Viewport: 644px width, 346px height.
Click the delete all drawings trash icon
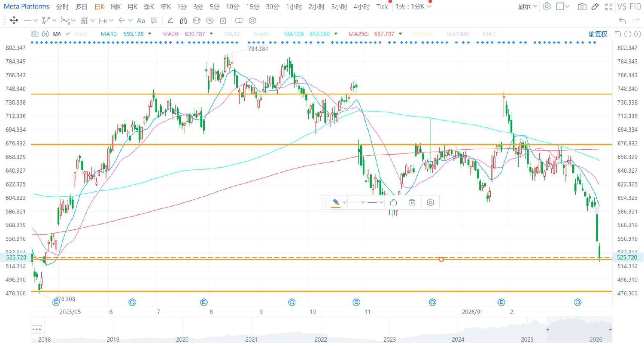tap(223, 20)
